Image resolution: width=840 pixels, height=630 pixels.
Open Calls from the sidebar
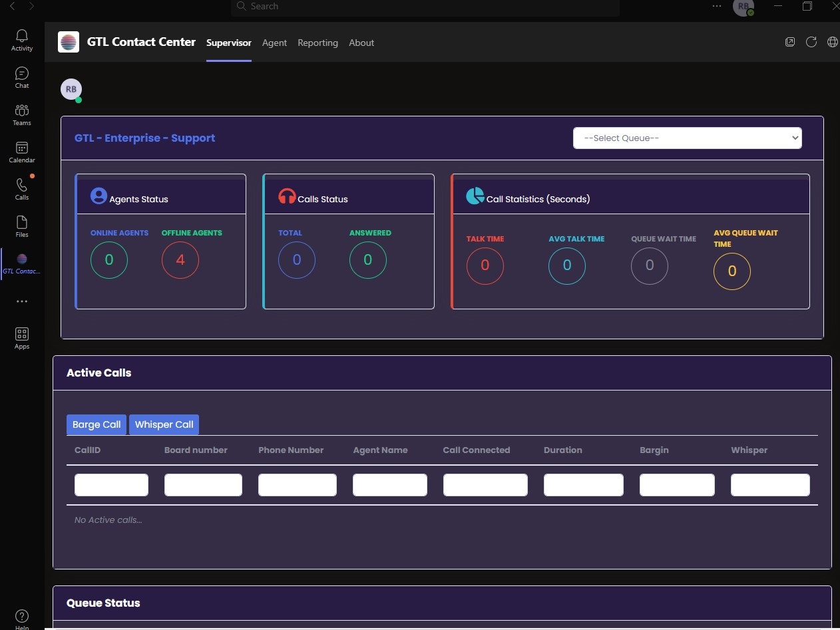pos(22,188)
